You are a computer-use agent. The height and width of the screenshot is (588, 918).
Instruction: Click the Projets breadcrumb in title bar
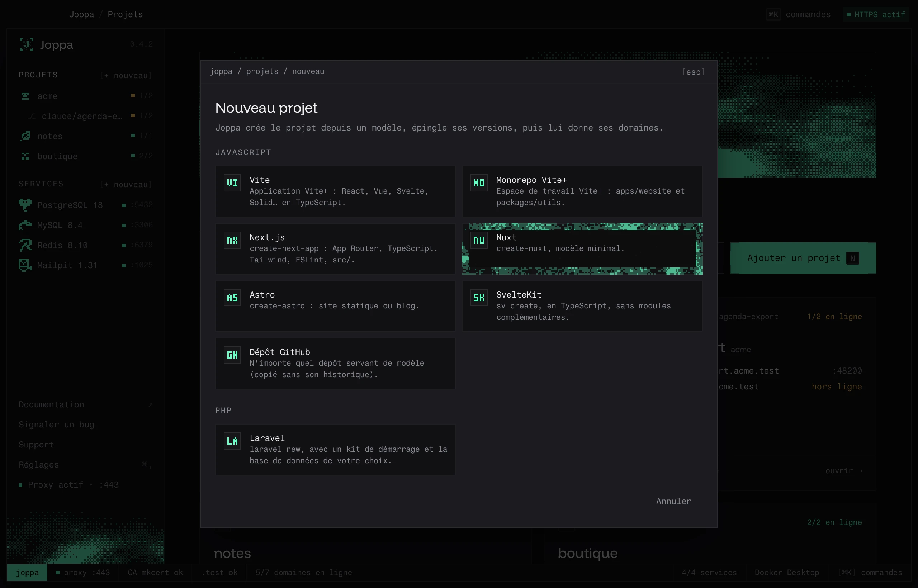click(125, 14)
